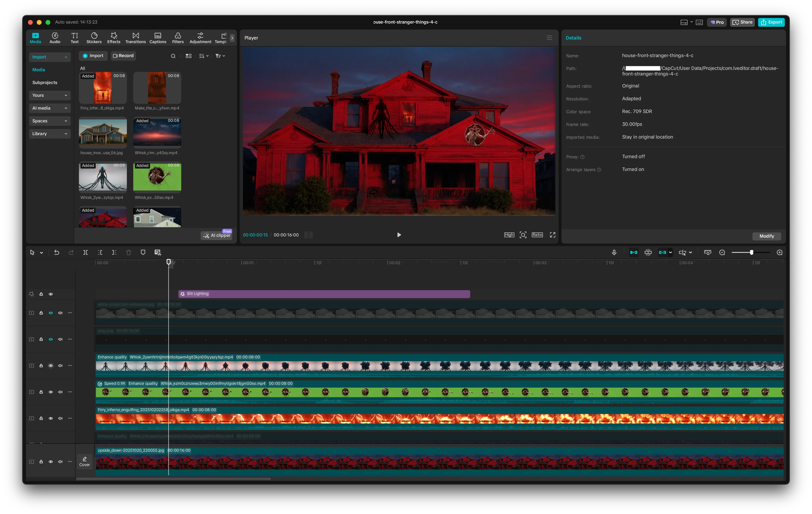
Task: Open the media filter dropdown
Action: coord(220,56)
